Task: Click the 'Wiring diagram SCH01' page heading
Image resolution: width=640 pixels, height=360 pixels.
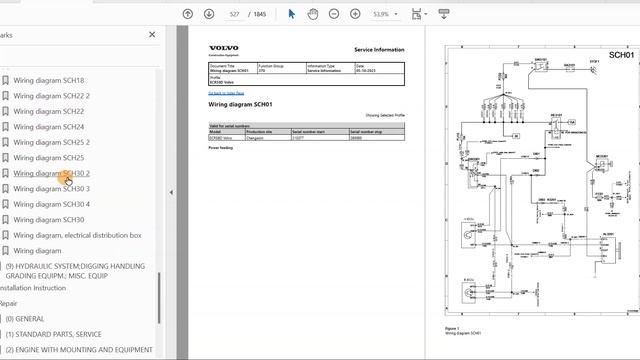Action: [240, 104]
